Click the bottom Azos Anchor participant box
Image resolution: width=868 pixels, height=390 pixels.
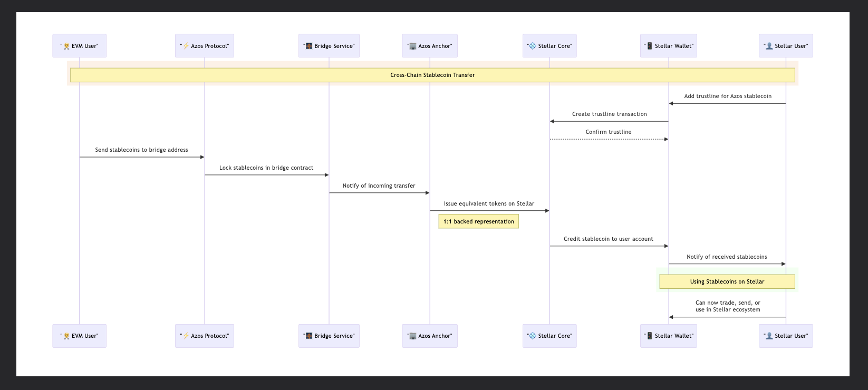pyautogui.click(x=430, y=336)
